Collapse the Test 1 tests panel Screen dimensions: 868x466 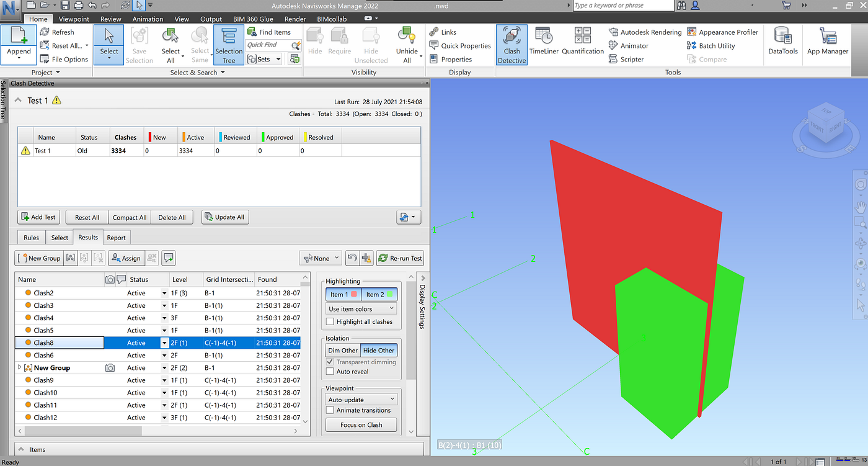coord(18,100)
